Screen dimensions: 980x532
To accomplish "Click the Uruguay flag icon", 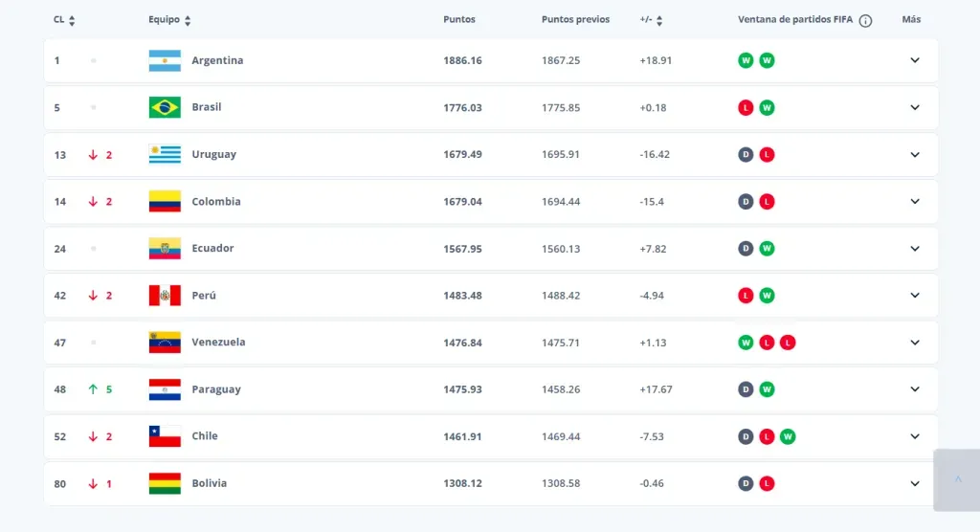I will point(165,154).
